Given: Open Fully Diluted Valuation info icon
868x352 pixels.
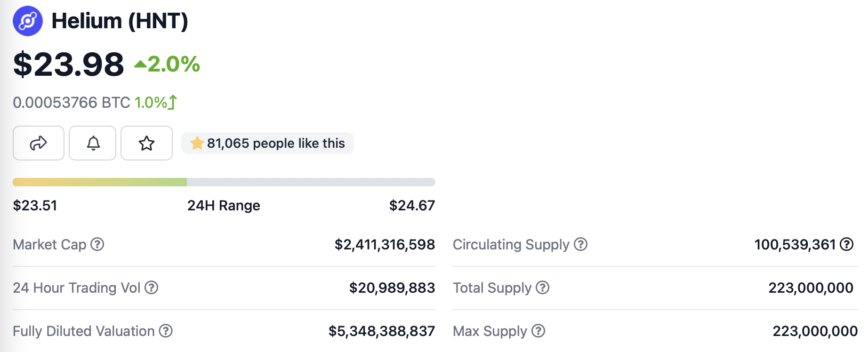Looking at the screenshot, I should coord(166,331).
